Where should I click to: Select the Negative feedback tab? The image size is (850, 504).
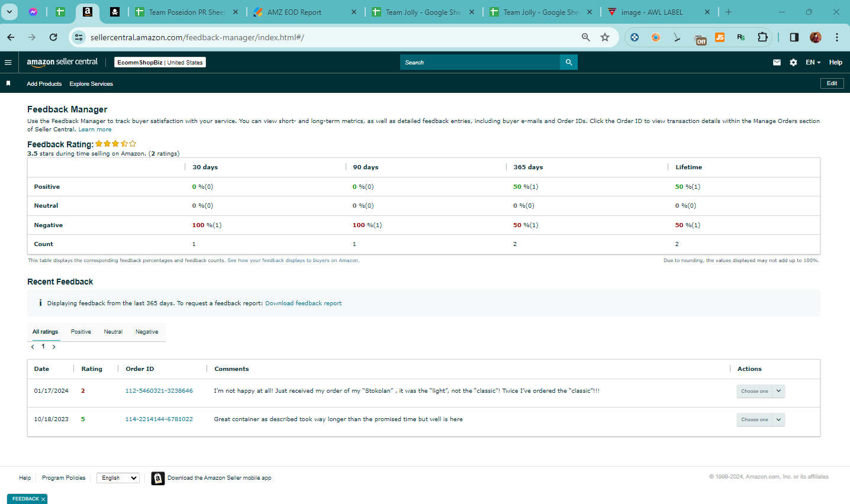coord(147,332)
